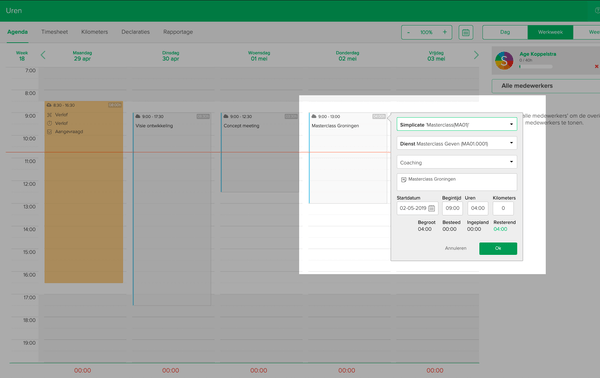Increase zoom with the plus button
The height and width of the screenshot is (378, 600).
pyautogui.click(x=445, y=32)
